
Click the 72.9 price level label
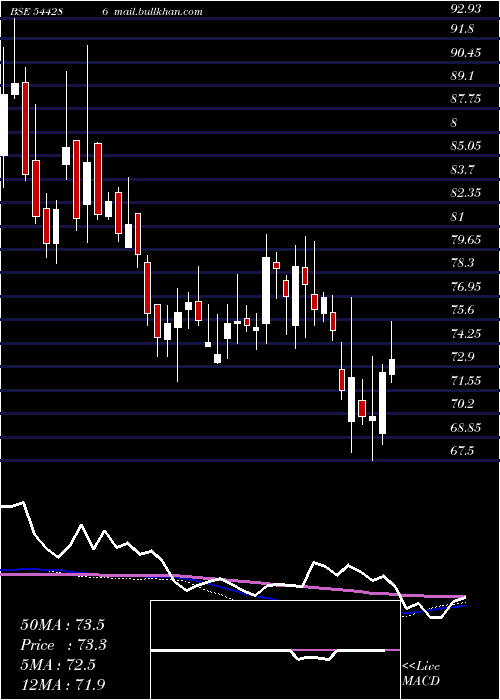[x=463, y=357]
